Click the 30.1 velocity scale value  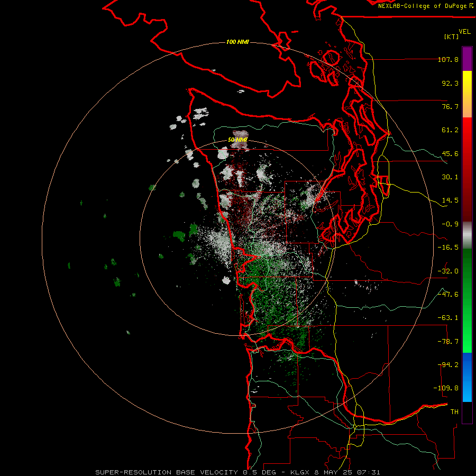450,177
